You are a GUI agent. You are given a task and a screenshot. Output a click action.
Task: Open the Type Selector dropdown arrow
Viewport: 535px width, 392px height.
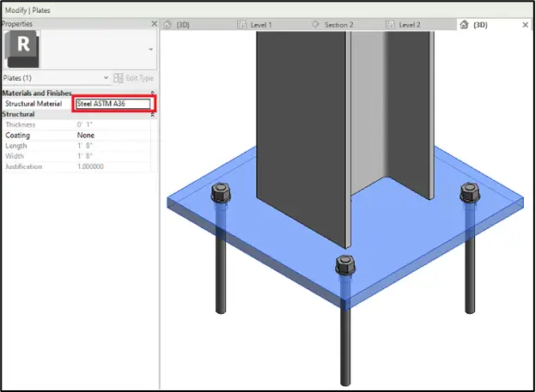[151, 50]
